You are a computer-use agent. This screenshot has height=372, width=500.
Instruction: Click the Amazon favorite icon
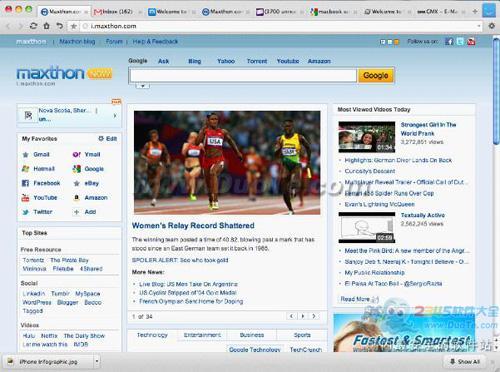click(77, 198)
